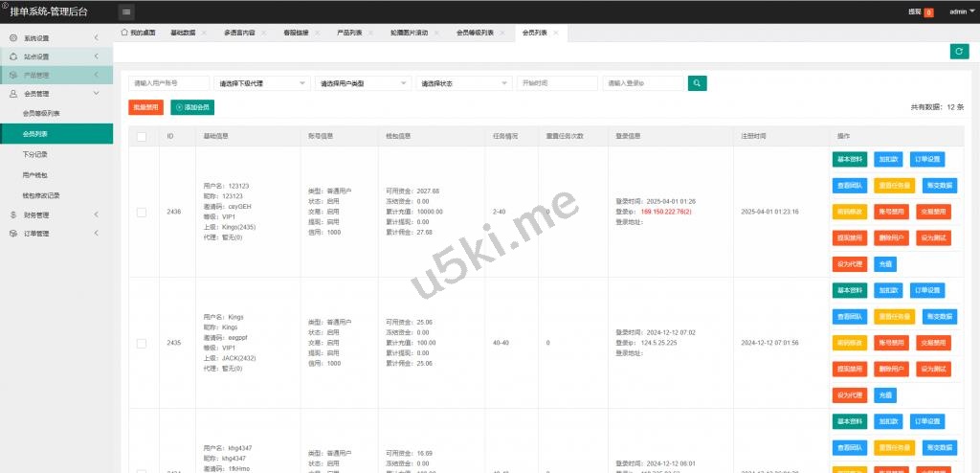Switch to the 会员等级列表 tab

click(x=475, y=33)
